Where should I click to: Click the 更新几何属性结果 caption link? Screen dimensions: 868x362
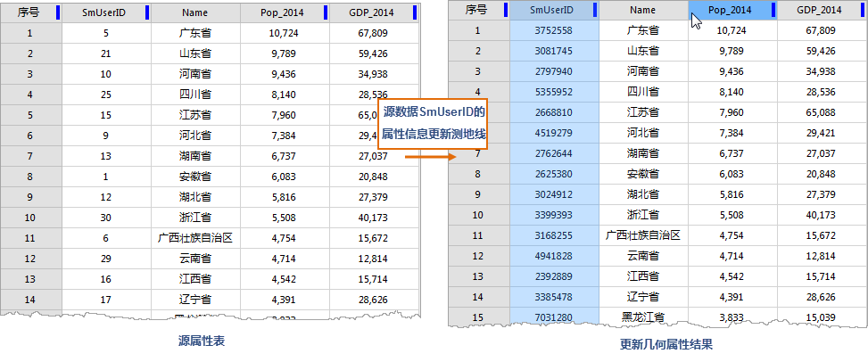coord(666,344)
